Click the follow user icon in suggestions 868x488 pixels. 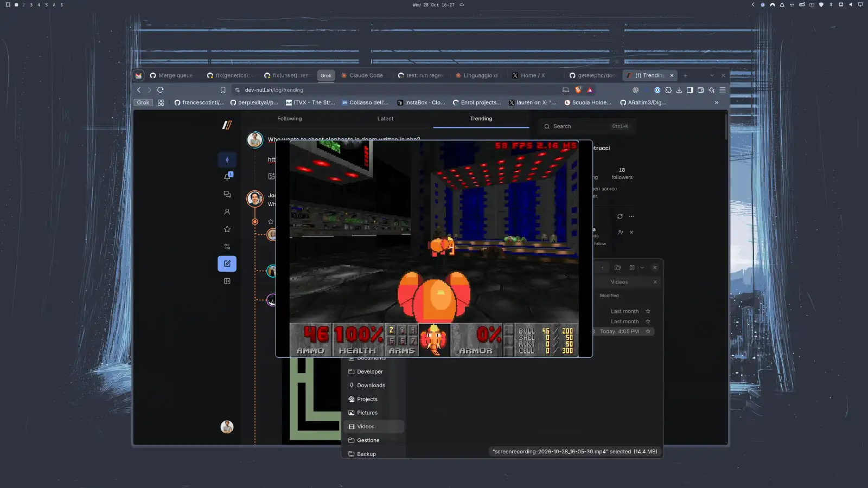(620, 232)
